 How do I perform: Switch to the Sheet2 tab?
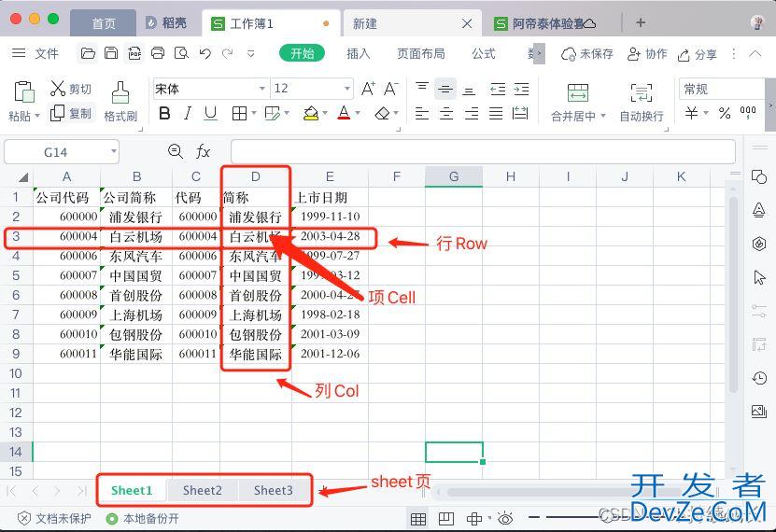click(203, 490)
